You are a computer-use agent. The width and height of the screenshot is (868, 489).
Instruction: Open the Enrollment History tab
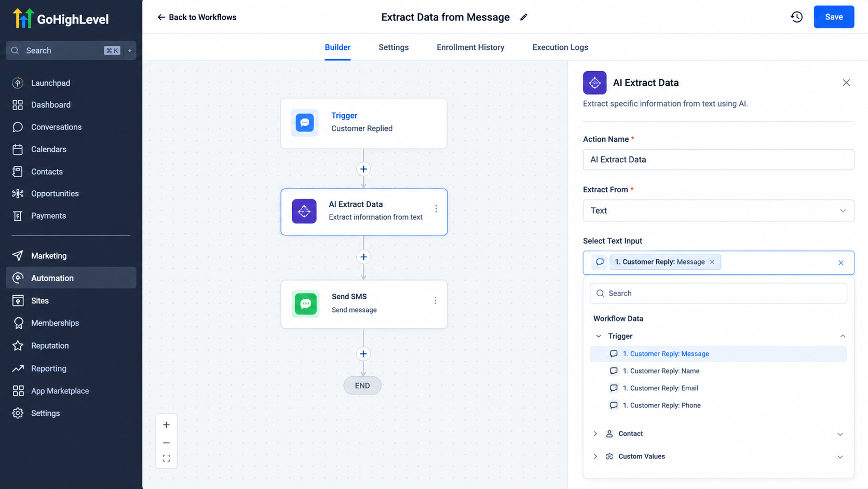pyautogui.click(x=470, y=47)
